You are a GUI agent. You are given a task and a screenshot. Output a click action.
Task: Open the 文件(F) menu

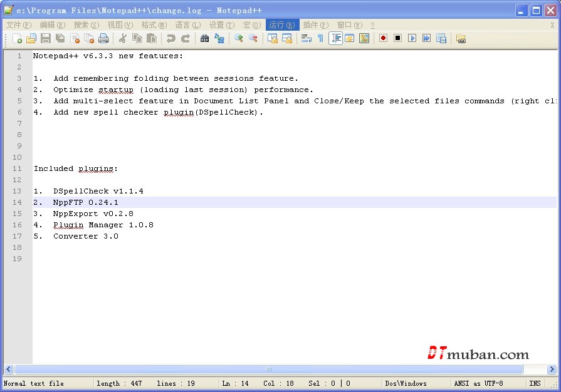[x=18, y=25]
